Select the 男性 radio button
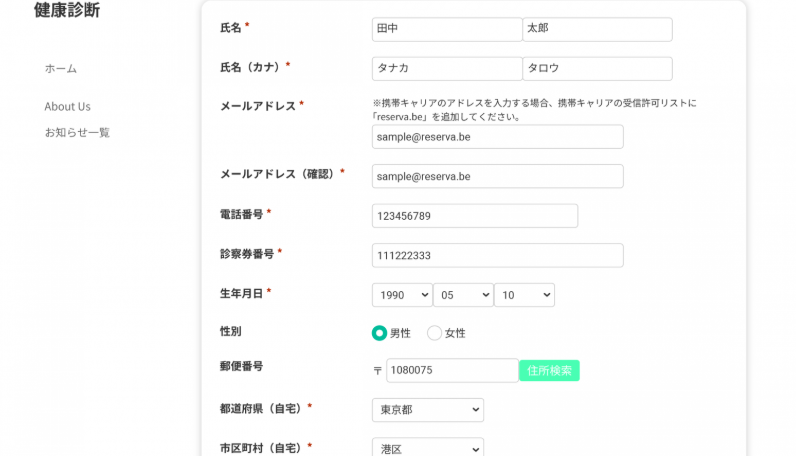This screenshot has width=796, height=456. coord(379,333)
